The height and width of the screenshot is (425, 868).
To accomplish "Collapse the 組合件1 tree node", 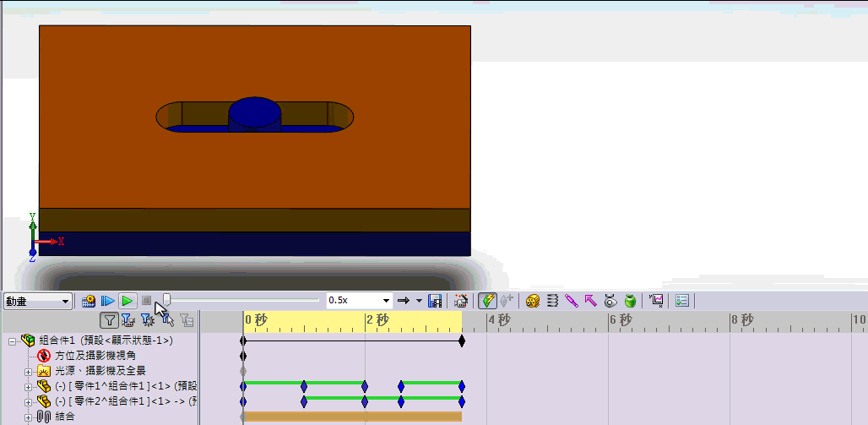I will 12,341.
